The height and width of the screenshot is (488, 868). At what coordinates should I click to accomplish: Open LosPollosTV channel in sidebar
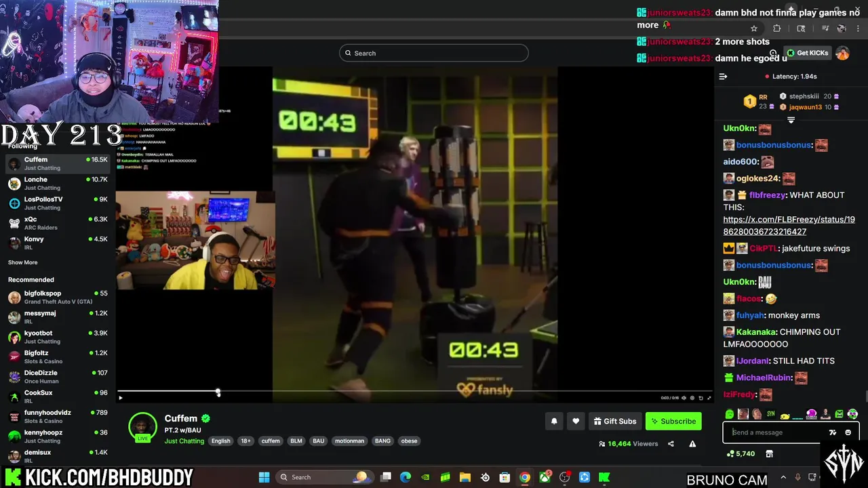(x=58, y=203)
